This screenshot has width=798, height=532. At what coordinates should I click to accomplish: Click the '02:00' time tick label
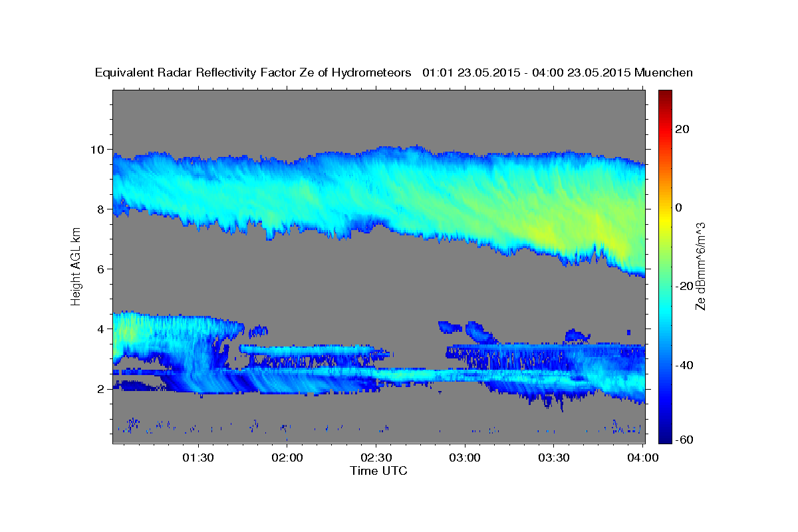[287, 458]
